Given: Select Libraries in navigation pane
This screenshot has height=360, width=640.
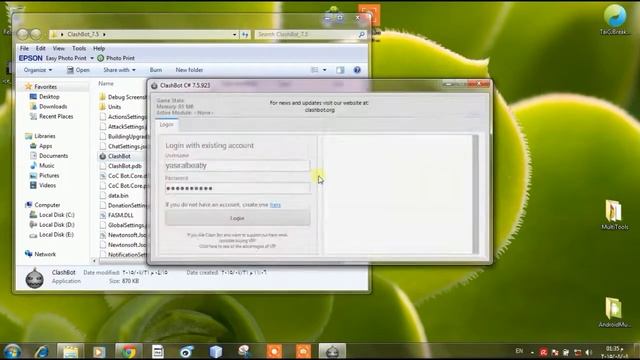Looking at the screenshot, I should pos(44,136).
